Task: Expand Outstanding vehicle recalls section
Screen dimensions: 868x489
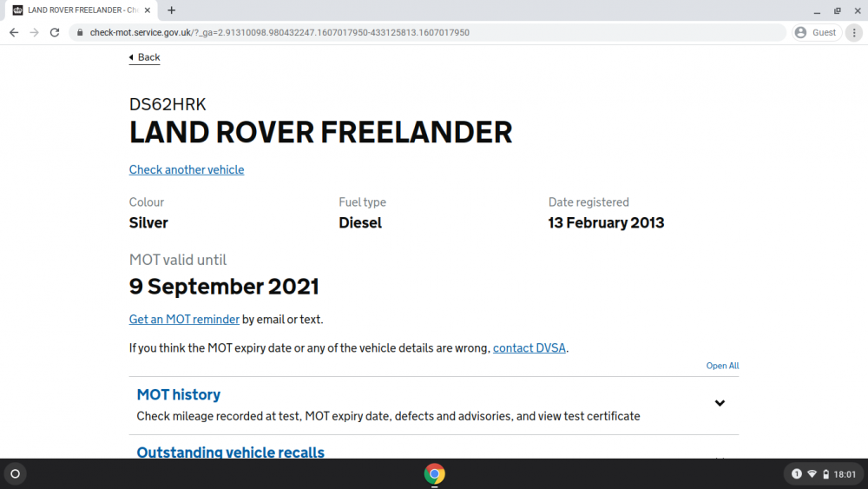Action: pos(230,452)
